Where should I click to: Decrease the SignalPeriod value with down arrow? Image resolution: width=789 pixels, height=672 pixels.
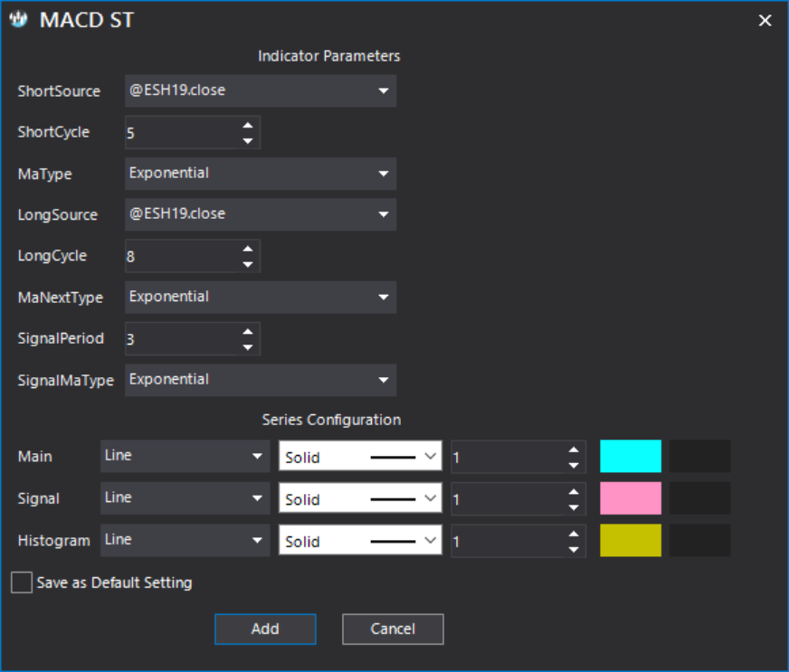pyautogui.click(x=248, y=347)
